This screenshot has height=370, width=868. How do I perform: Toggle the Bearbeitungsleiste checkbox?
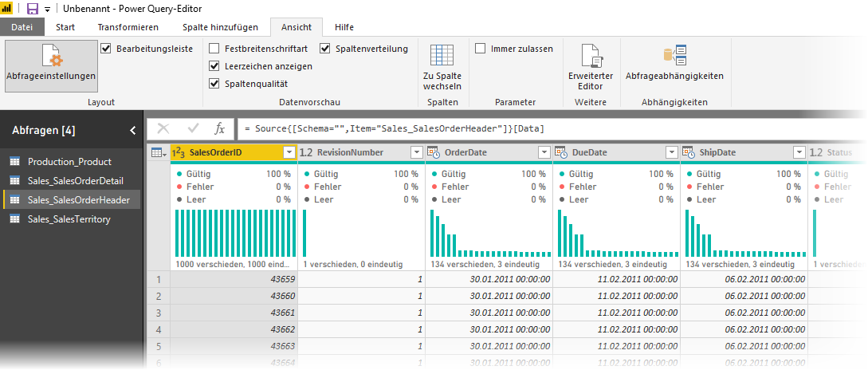[107, 49]
